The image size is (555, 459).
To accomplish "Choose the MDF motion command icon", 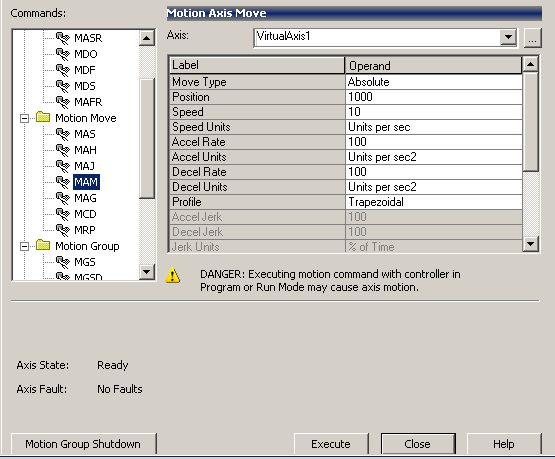I will coord(63,70).
